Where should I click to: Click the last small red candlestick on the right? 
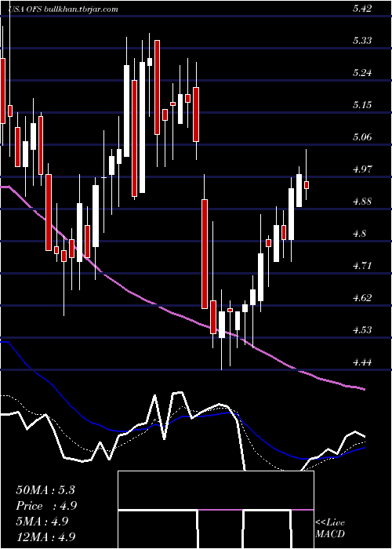[307, 185]
